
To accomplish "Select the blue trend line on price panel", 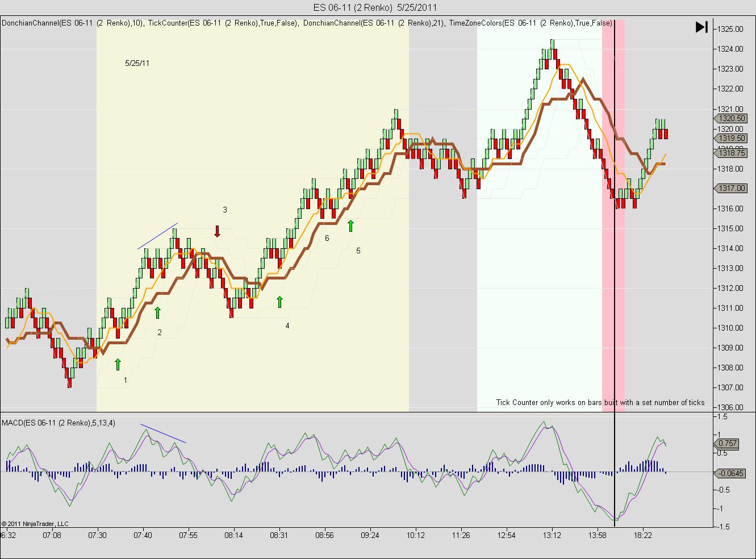I will point(157,236).
